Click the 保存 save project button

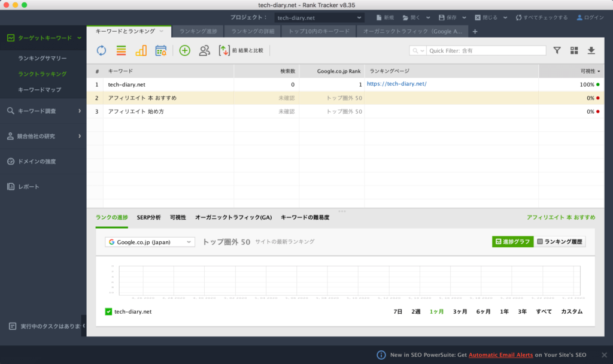[448, 17]
